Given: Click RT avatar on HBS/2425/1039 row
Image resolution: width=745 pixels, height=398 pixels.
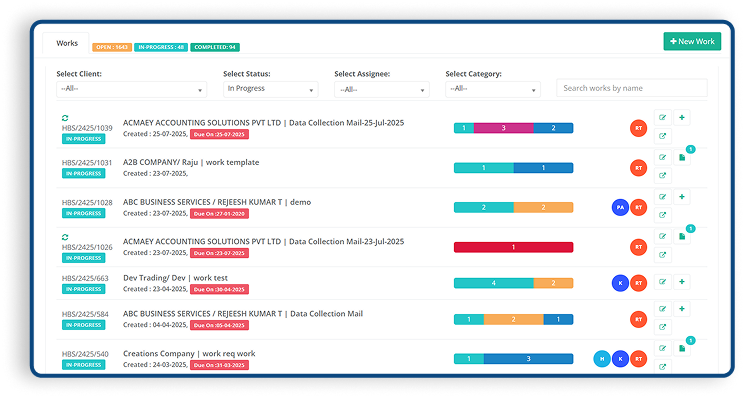Looking at the screenshot, I should point(639,128).
